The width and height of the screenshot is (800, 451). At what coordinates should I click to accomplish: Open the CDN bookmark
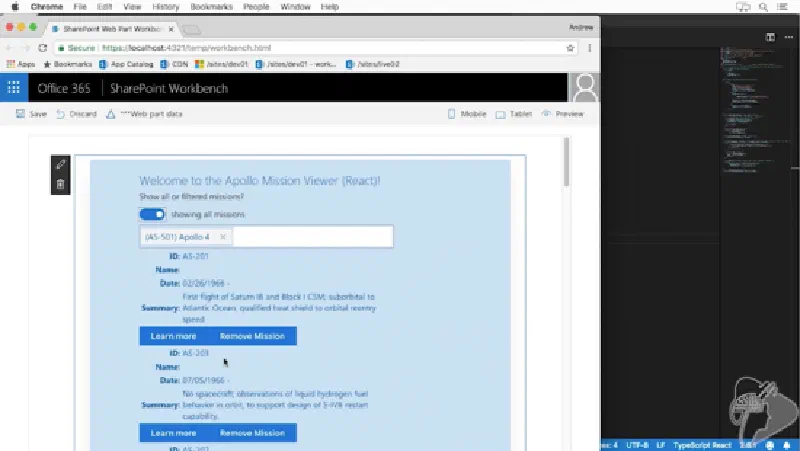(x=174, y=64)
